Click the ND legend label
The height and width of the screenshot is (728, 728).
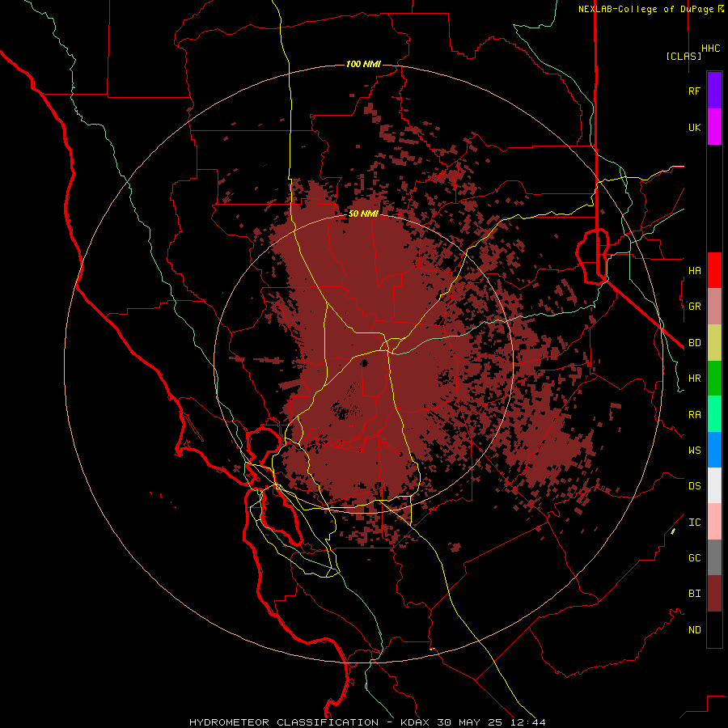coord(694,630)
